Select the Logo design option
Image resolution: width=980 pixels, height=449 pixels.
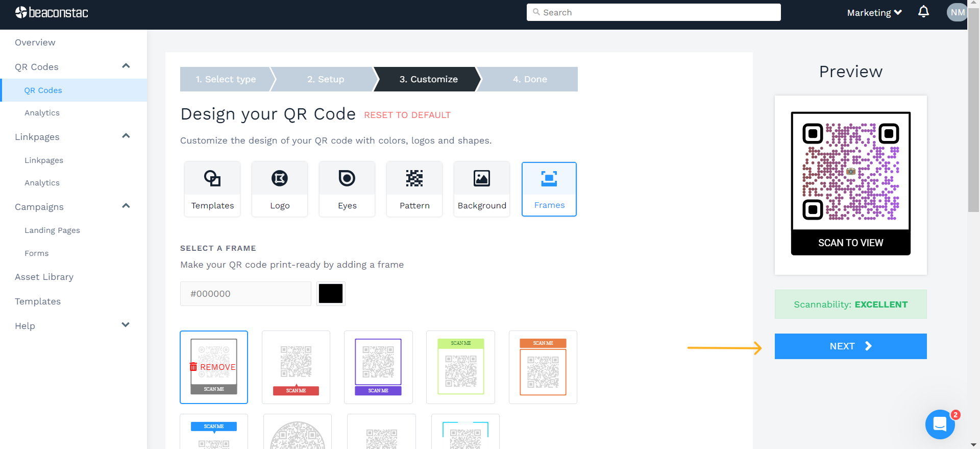coord(280,190)
